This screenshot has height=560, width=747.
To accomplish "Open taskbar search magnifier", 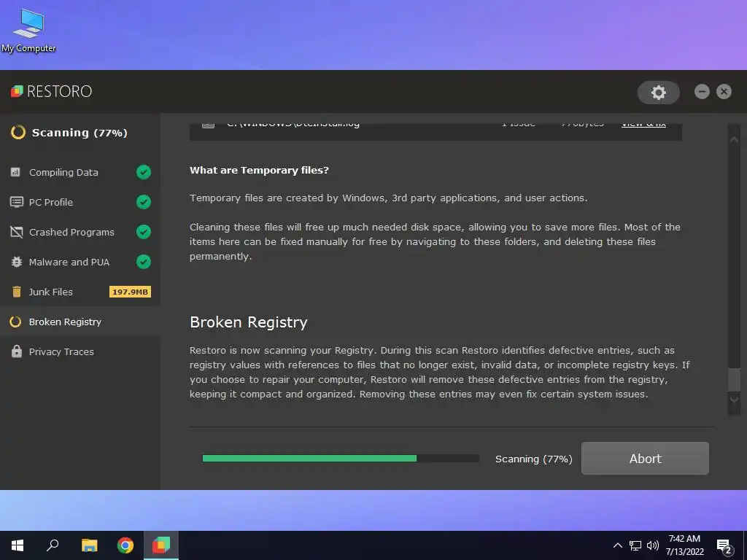I will [x=53, y=545].
